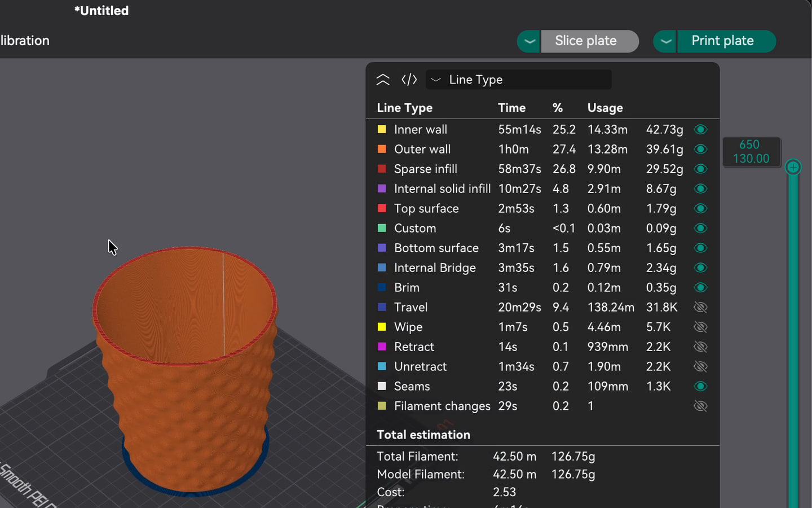Screen dimensions: 812x508
Task: Click the Travel blue color swatch
Action: click(x=382, y=307)
